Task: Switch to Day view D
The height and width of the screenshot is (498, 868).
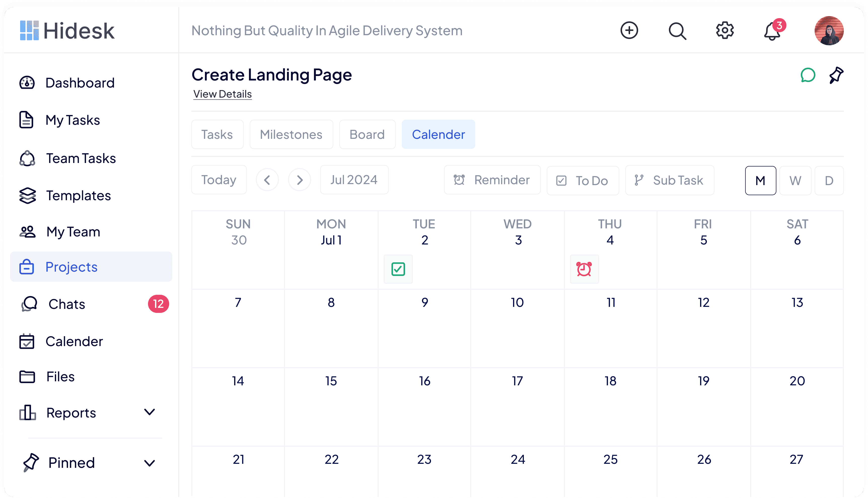Action: point(829,180)
